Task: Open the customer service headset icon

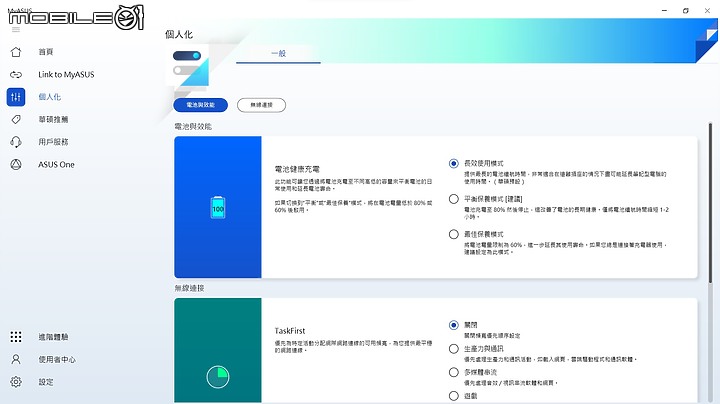Action: coord(16,142)
